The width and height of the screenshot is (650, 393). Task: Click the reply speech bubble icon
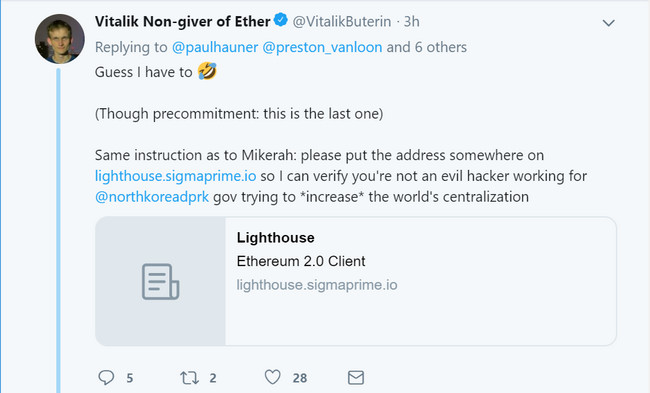(x=106, y=377)
